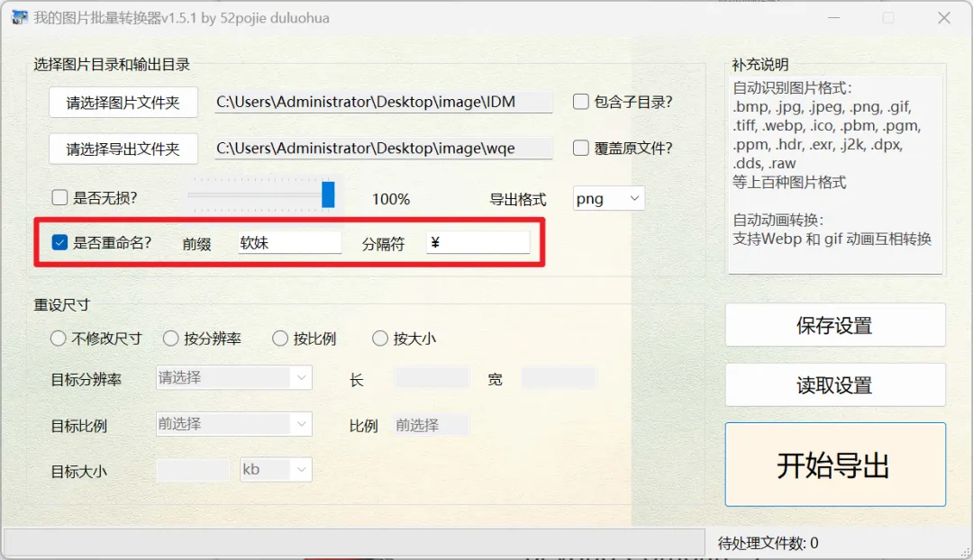Open the kb size unit dropdown

(275, 469)
